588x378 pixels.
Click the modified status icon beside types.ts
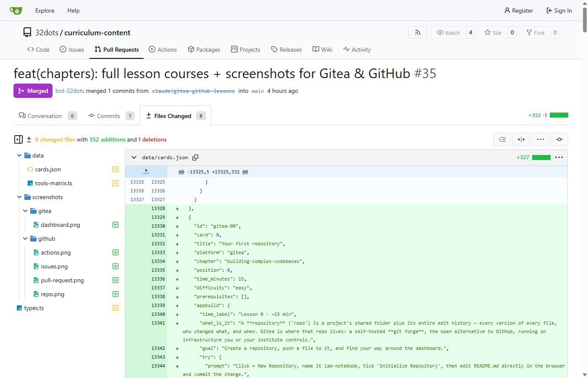(115, 308)
